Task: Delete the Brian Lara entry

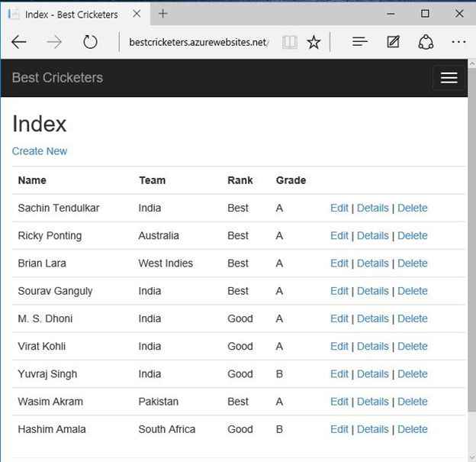Action: pos(413,263)
